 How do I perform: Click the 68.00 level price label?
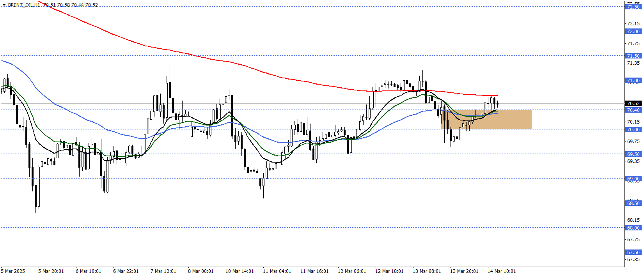633,228
